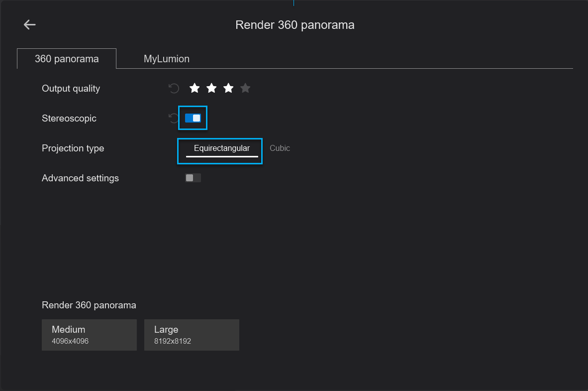The width and height of the screenshot is (588, 391).
Task: Render the Large 8192x8192 panorama
Action: tap(192, 335)
